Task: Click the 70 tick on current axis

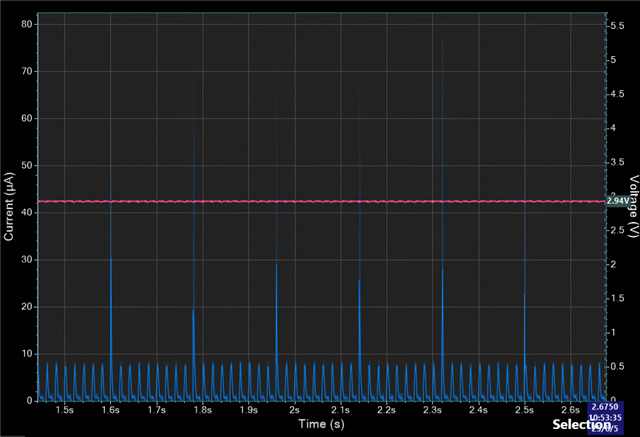Action: click(x=27, y=71)
